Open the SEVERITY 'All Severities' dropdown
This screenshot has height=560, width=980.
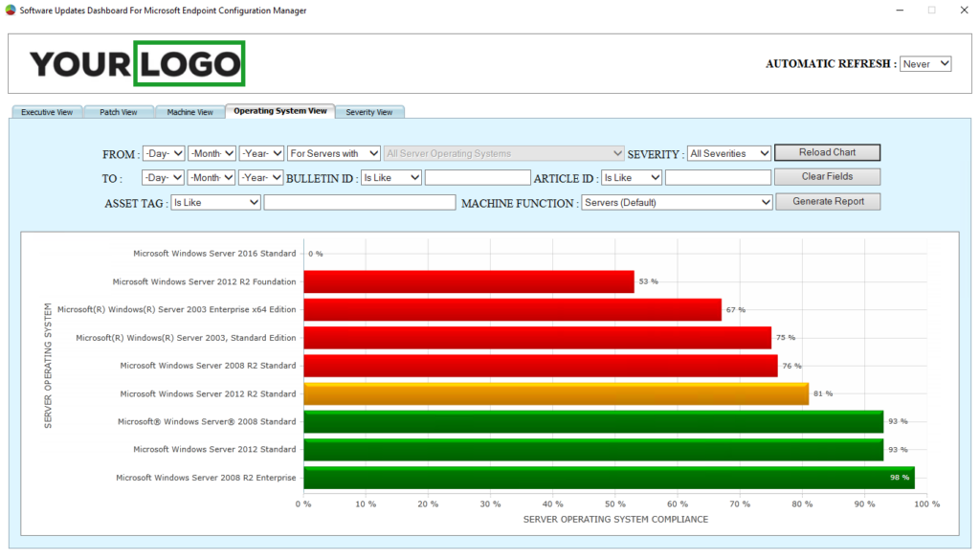click(728, 152)
